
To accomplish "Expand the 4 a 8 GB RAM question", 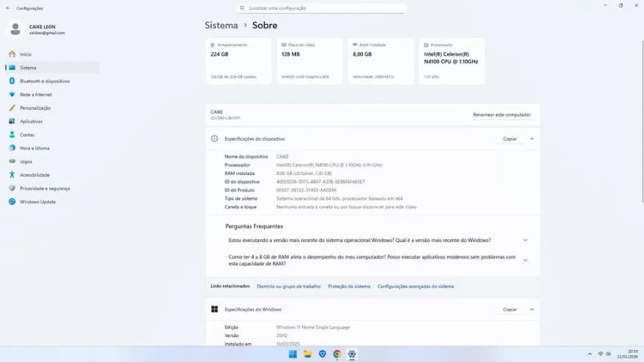I will pyautogui.click(x=525, y=260).
